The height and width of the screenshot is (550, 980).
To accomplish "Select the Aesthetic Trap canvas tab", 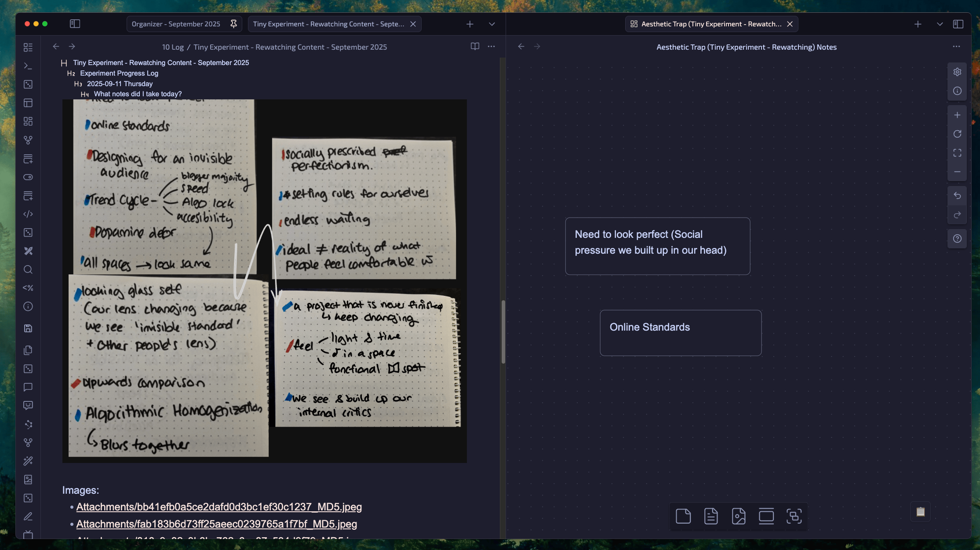I will click(x=706, y=24).
